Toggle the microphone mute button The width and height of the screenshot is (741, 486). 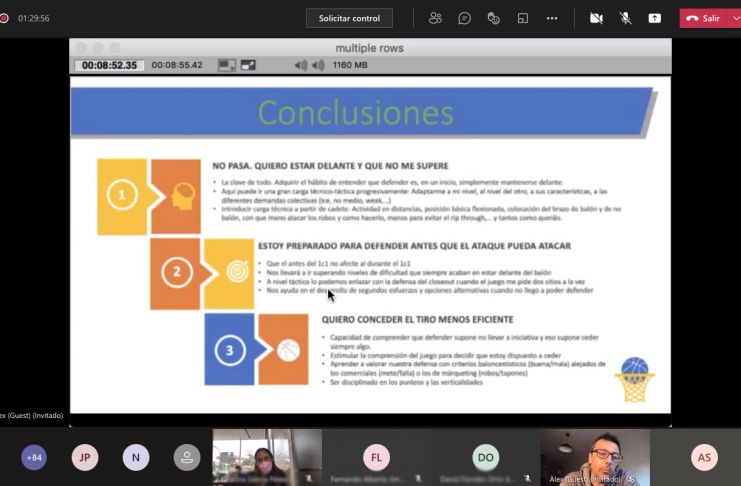coord(625,18)
